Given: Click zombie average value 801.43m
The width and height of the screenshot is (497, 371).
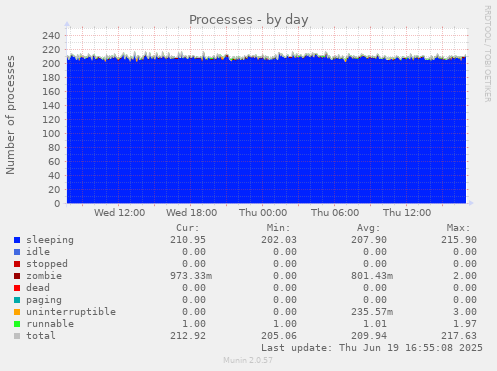Looking at the screenshot, I should [372, 276].
